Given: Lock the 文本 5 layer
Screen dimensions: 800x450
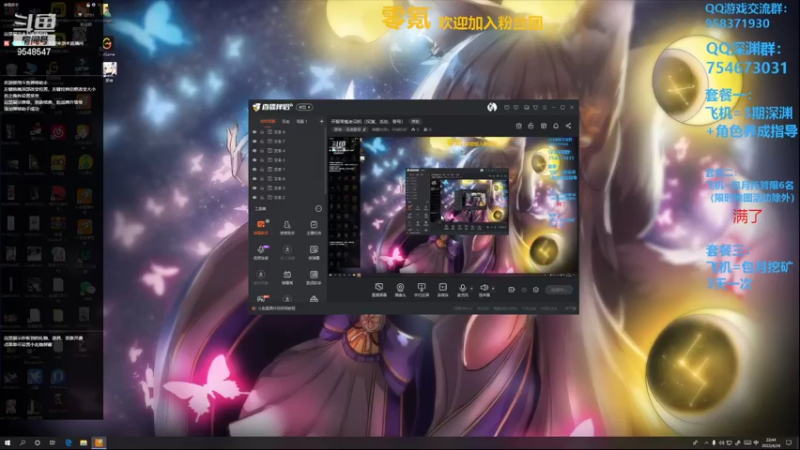Looking at the screenshot, I should [x=262, y=188].
